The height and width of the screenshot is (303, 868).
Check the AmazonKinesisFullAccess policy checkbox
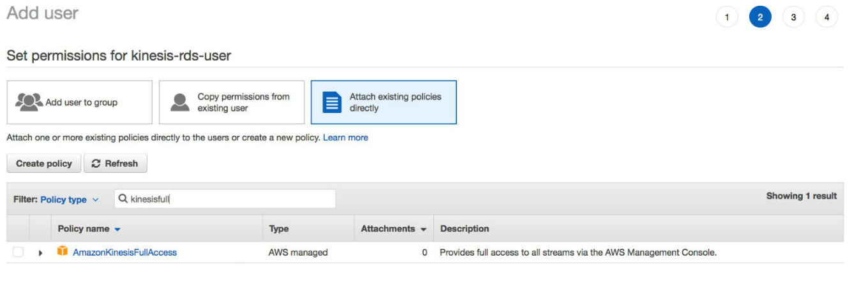(18, 253)
